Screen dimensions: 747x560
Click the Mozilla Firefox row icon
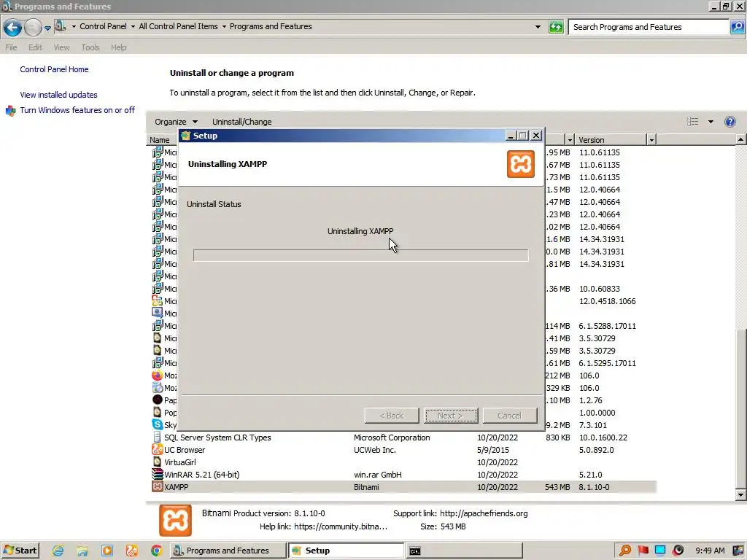pyautogui.click(x=158, y=376)
